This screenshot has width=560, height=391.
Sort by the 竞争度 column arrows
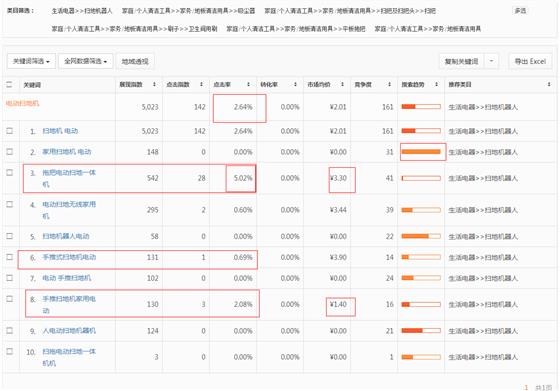(x=390, y=85)
